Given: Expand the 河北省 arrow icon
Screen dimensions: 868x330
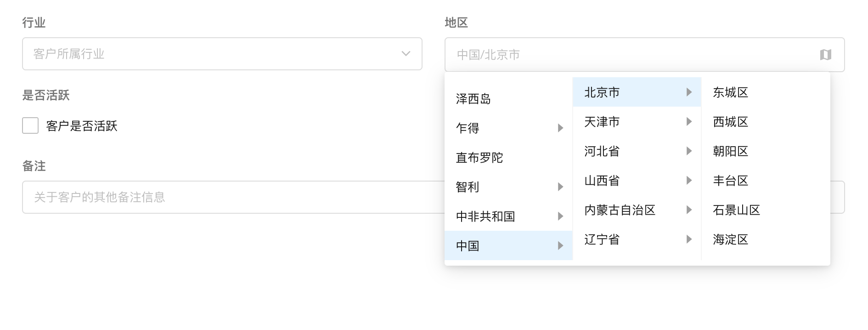Looking at the screenshot, I should click(x=689, y=151).
